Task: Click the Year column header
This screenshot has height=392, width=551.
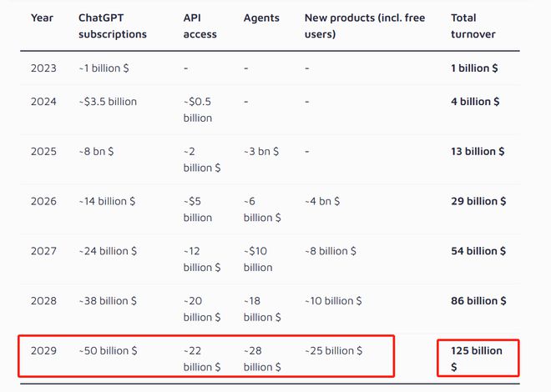Action: point(42,18)
